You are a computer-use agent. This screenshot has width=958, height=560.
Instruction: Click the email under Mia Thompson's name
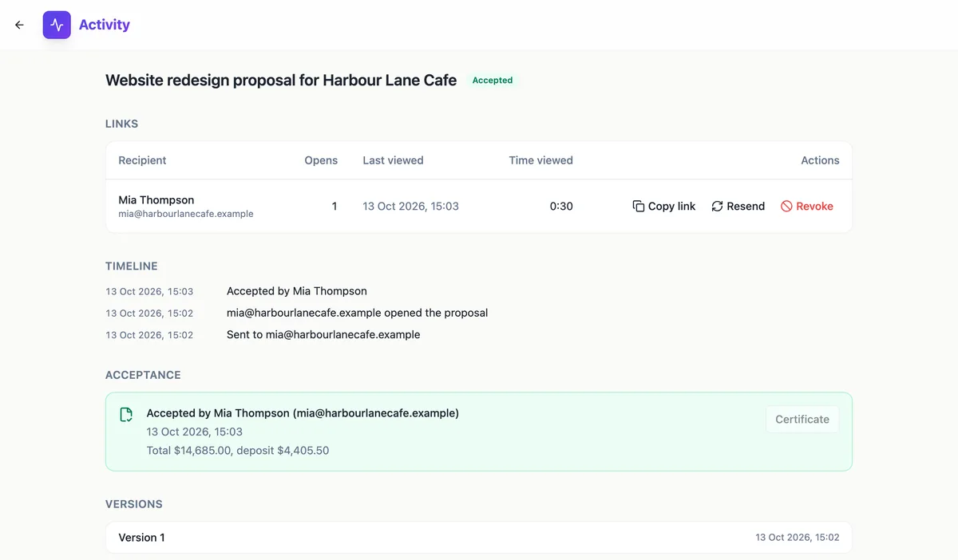click(186, 214)
